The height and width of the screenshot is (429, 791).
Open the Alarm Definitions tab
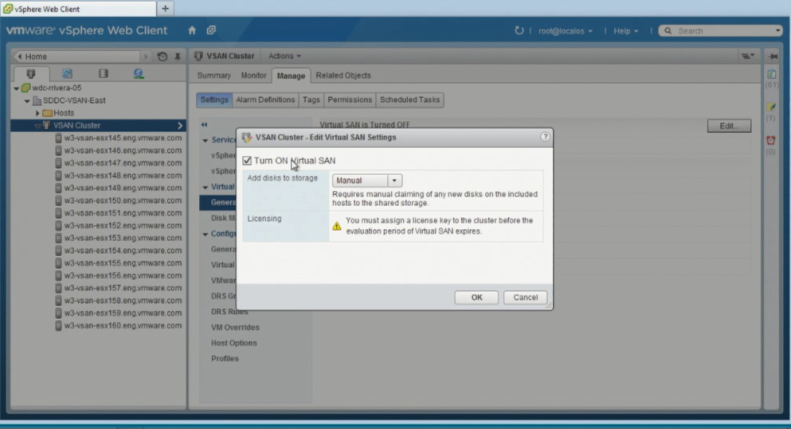(265, 100)
